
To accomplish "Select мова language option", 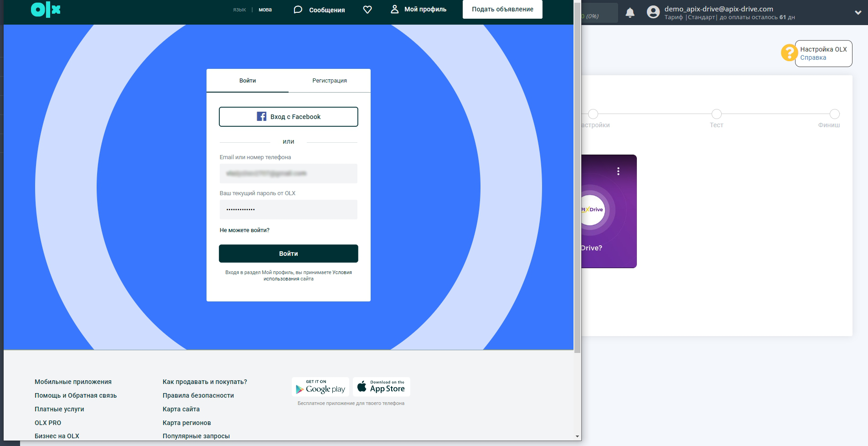I will [x=265, y=10].
